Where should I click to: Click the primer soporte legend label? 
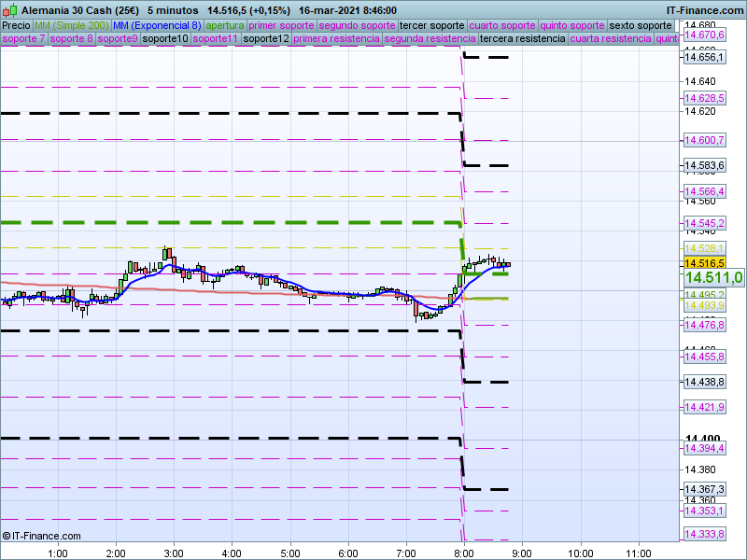click(282, 25)
